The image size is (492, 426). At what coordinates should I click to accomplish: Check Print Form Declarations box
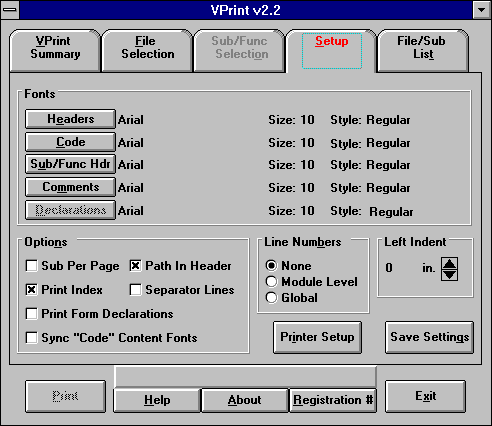pyautogui.click(x=32, y=314)
